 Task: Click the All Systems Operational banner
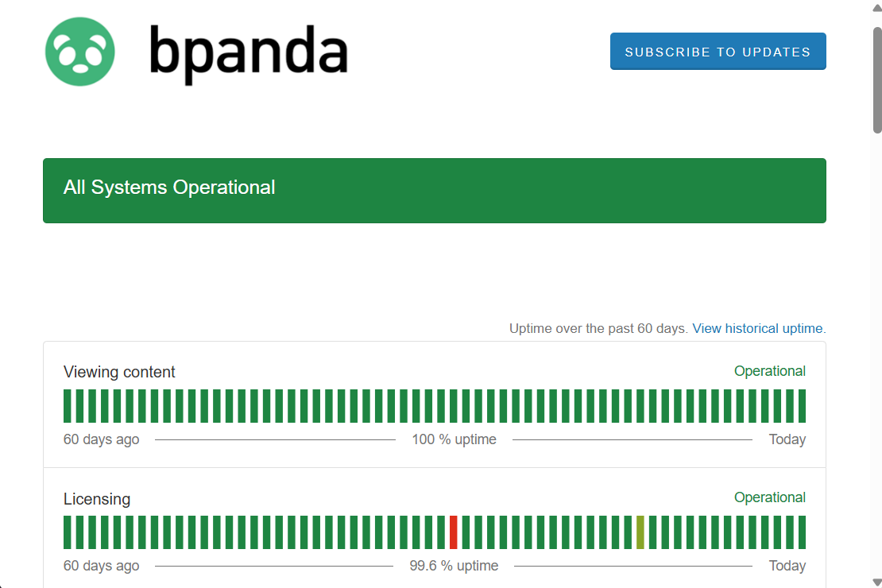click(x=435, y=191)
